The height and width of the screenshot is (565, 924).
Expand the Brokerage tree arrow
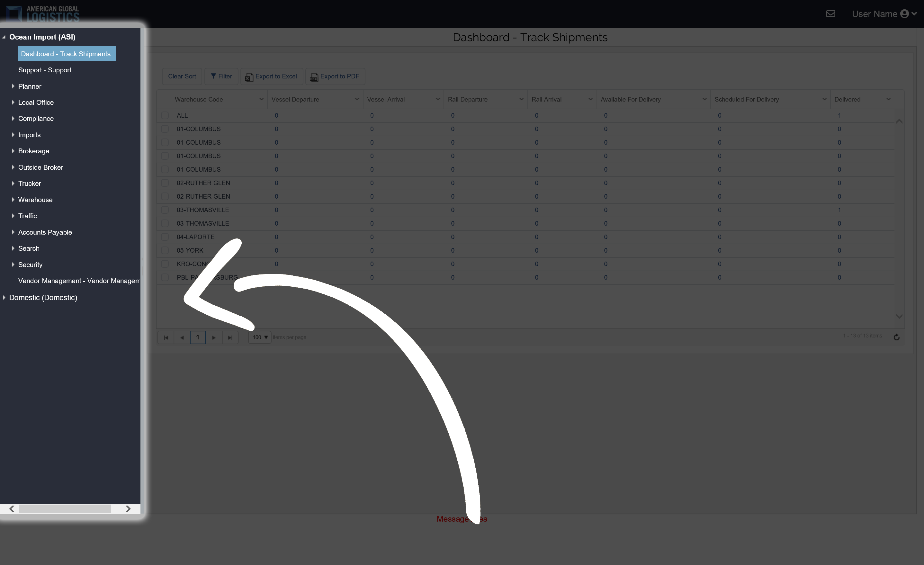[x=13, y=151]
